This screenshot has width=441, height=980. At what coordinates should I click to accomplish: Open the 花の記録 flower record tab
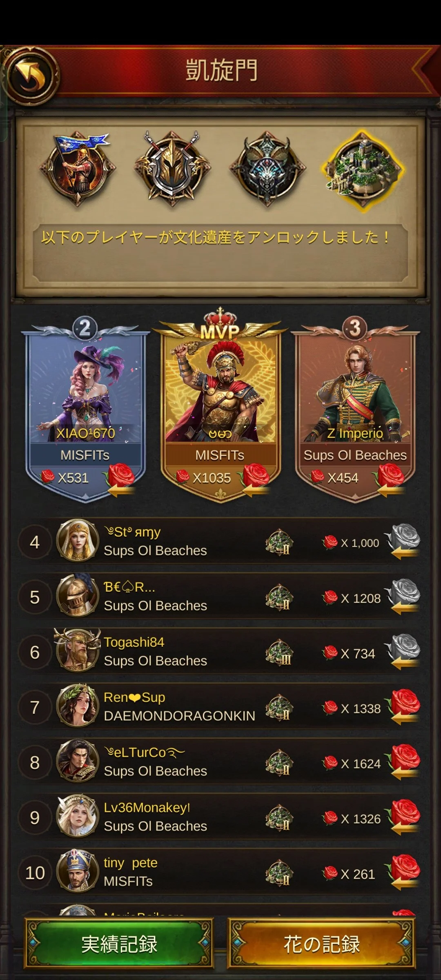pyautogui.click(x=321, y=944)
